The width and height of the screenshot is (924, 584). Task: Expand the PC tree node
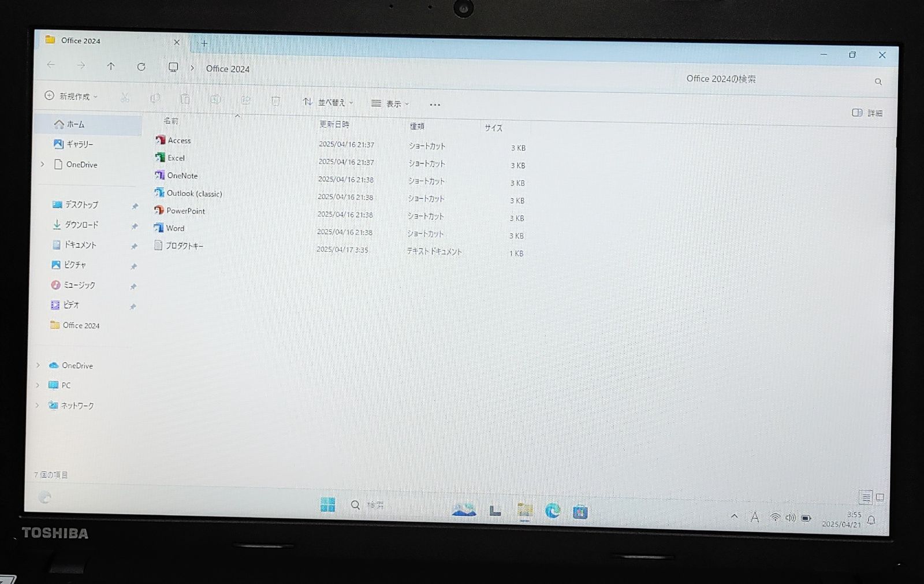(38, 385)
